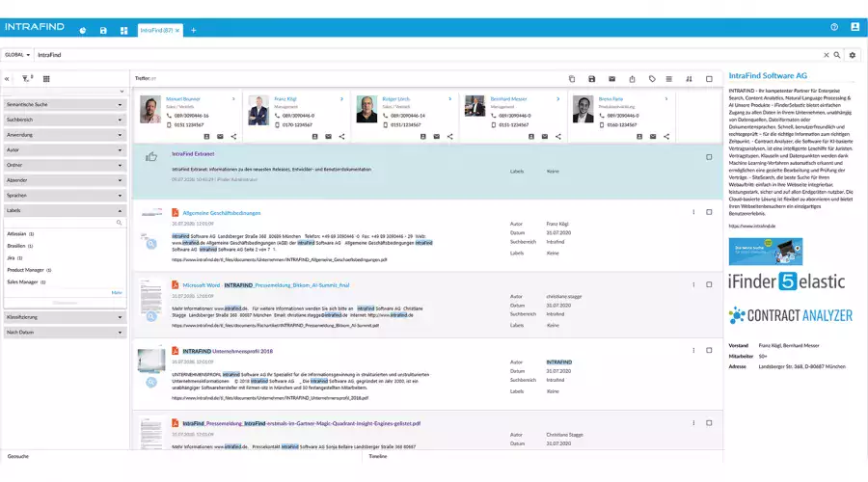Viewport: 868px width, 482px height.
Task: Close the IntraFind (87) tab
Action: coord(177,31)
